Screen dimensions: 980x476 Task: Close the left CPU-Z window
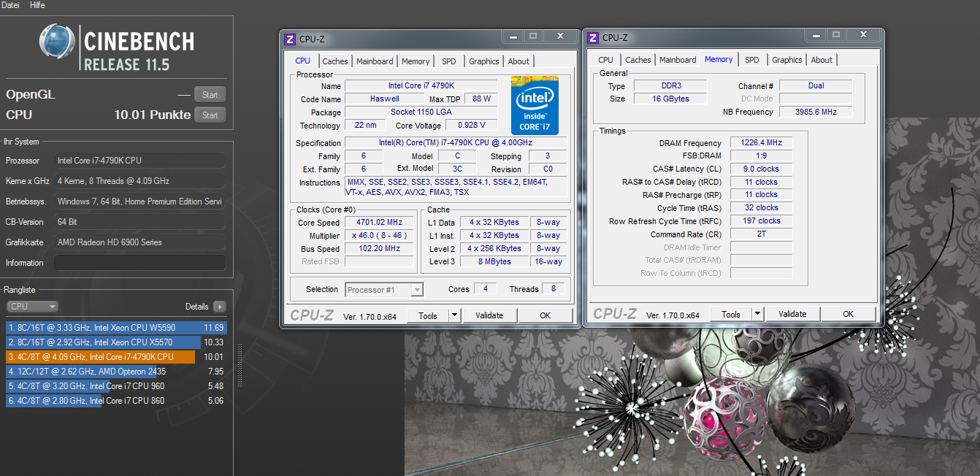pos(560,36)
